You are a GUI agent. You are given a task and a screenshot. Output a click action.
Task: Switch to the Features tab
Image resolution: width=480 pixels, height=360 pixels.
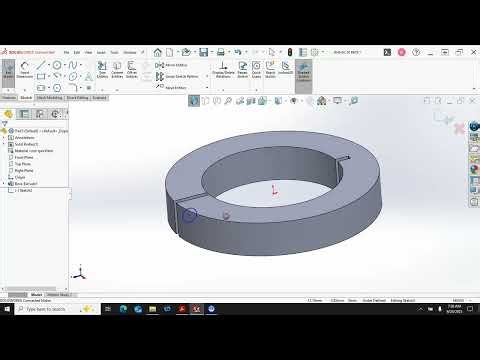9,98
